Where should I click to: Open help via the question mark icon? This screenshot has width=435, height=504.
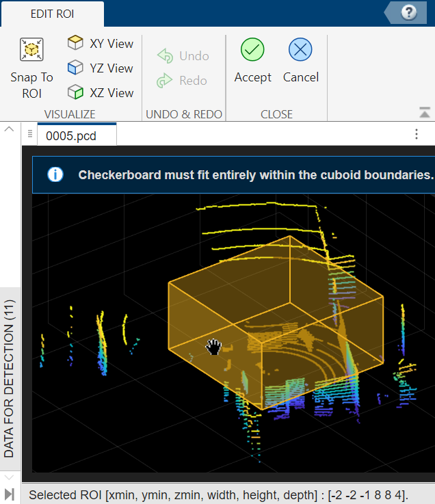[x=409, y=12]
